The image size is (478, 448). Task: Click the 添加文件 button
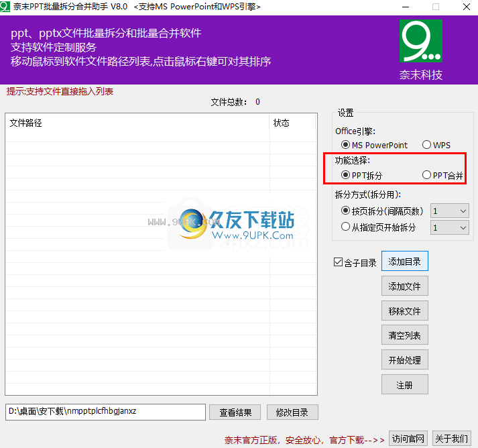405,286
